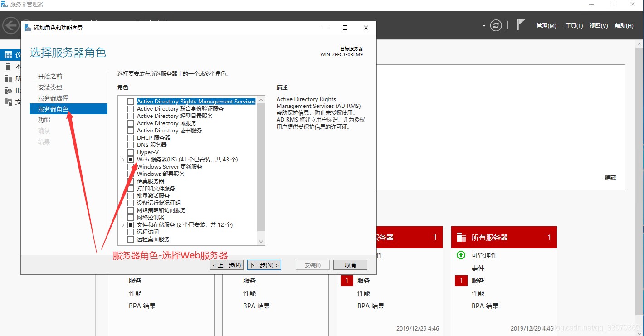Select the 服务器角色 wizard step
This screenshot has width=644, height=336.
(69, 109)
